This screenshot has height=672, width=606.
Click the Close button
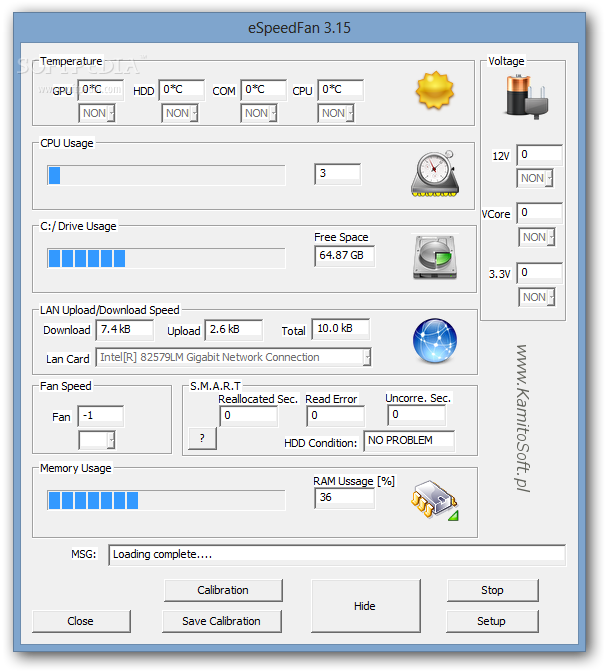coord(81,621)
